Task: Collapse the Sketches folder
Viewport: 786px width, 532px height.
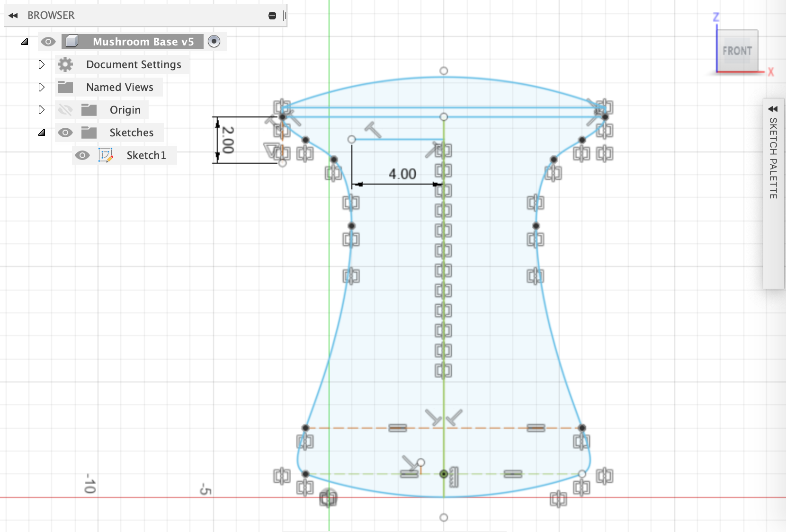Action: coord(42,133)
